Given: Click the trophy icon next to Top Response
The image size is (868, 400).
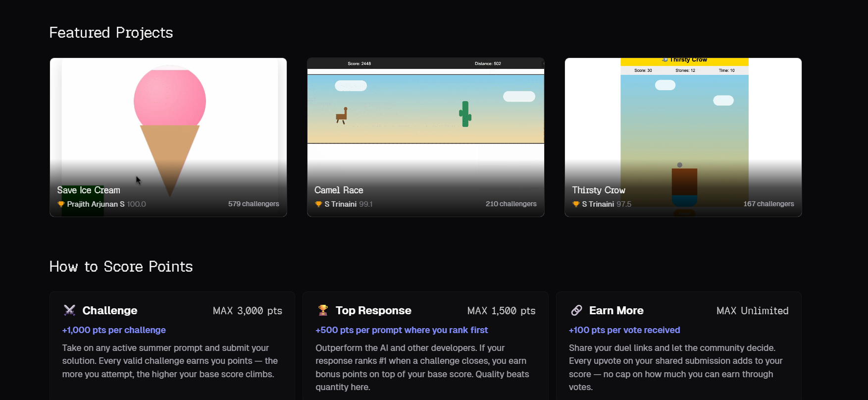Looking at the screenshot, I should tap(323, 310).
